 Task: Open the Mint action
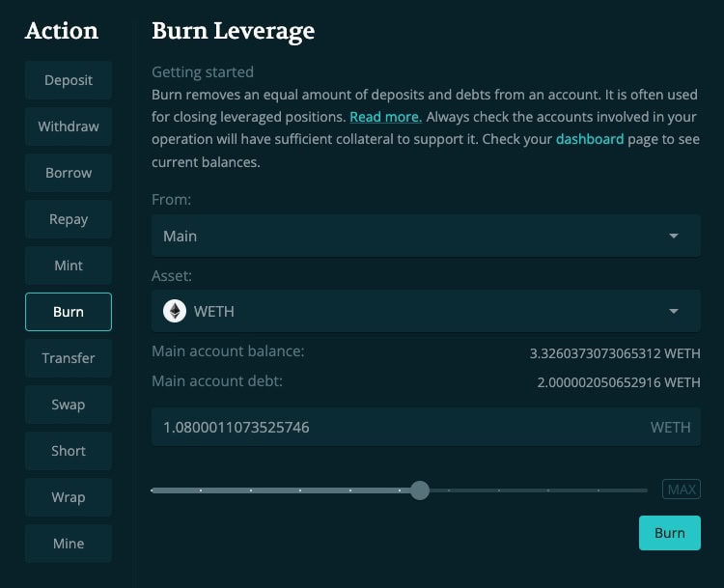[x=69, y=266]
